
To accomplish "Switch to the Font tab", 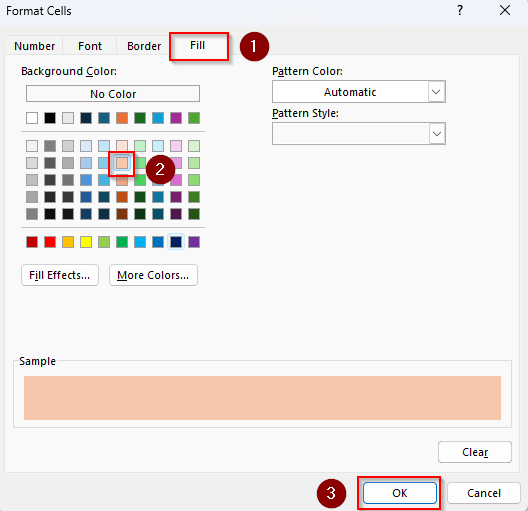I will click(90, 46).
